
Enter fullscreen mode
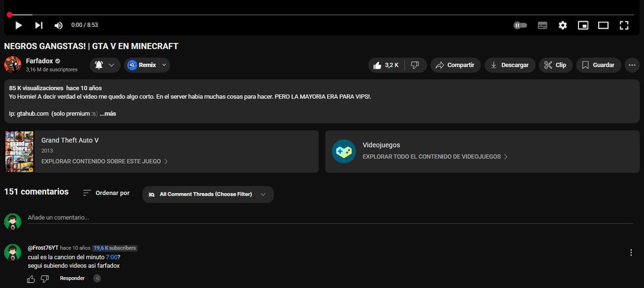tap(624, 25)
